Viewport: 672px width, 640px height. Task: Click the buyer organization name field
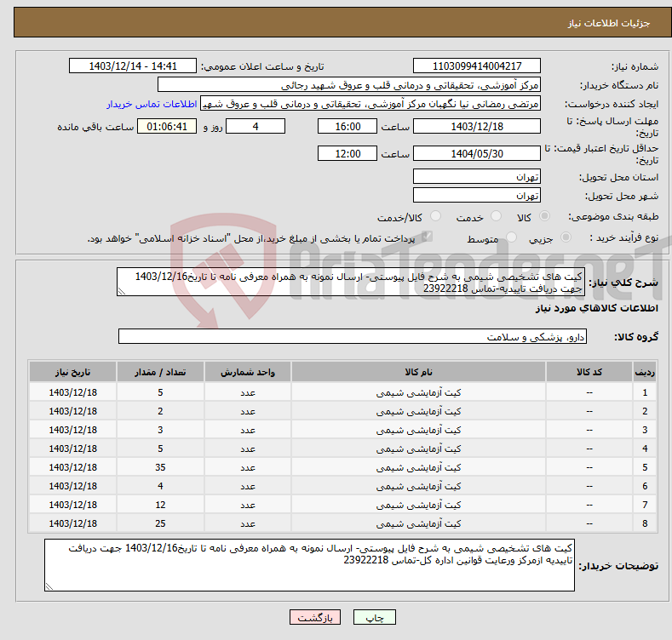tap(349, 85)
